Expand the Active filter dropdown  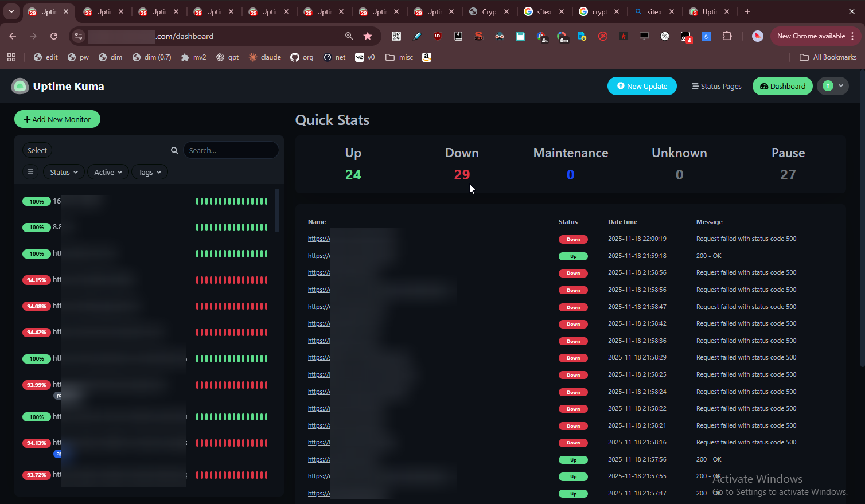108,172
